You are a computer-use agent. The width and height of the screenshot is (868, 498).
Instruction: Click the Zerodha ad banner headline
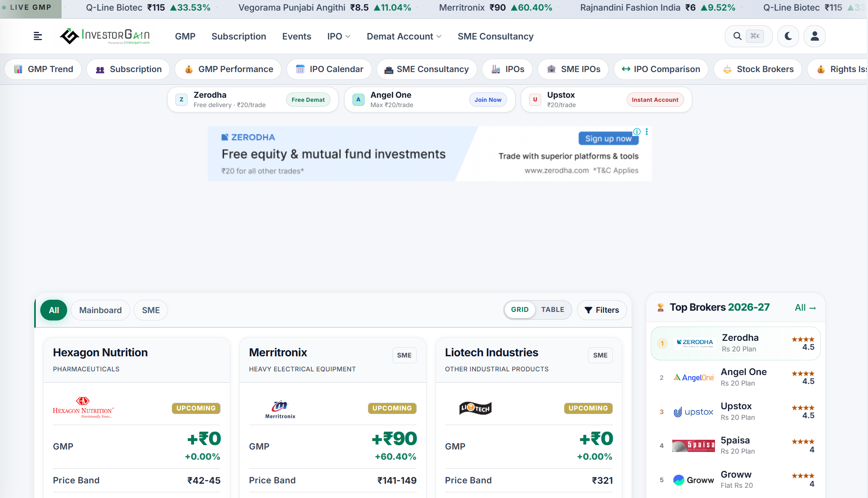334,154
